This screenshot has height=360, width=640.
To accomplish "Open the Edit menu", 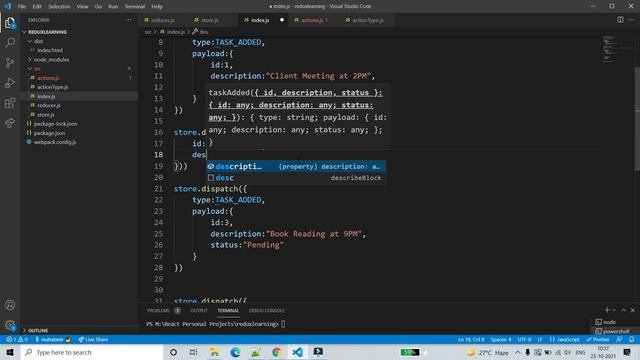I will click(x=37, y=7).
